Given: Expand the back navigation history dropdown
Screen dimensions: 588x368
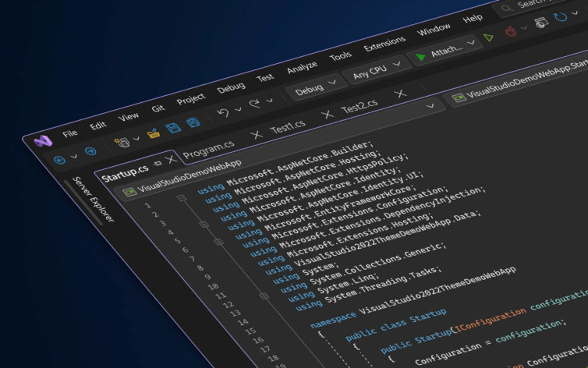Looking at the screenshot, I should pos(74,156).
